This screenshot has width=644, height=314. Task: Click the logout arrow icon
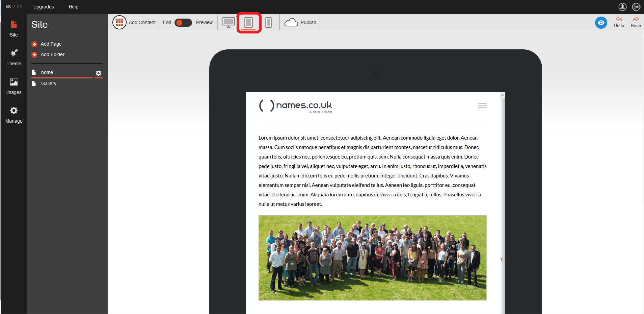coord(636,7)
